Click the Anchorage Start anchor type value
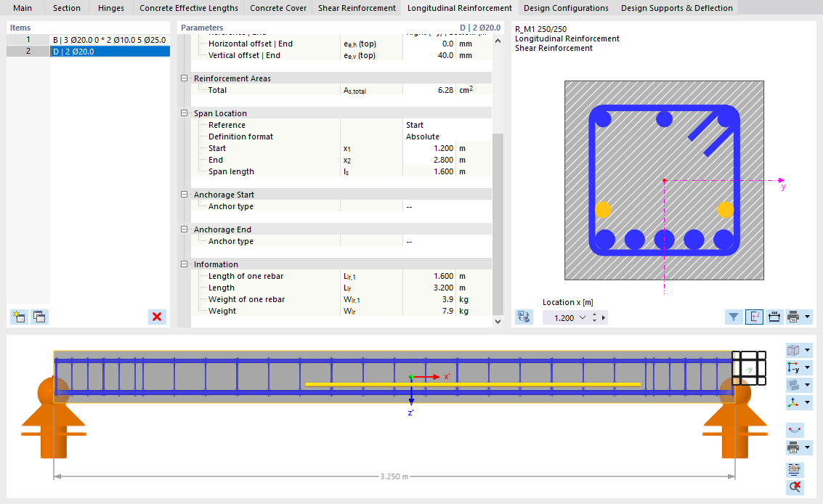This screenshot has width=823, height=504. (447, 206)
